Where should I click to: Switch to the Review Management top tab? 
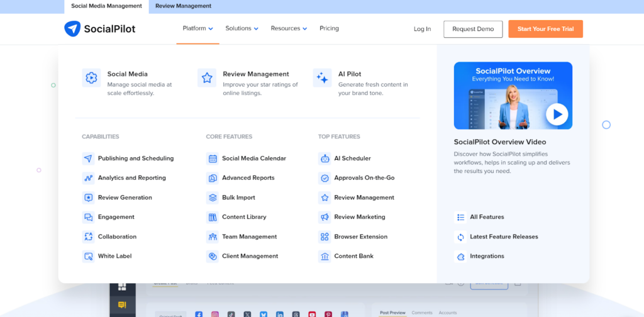(x=183, y=6)
